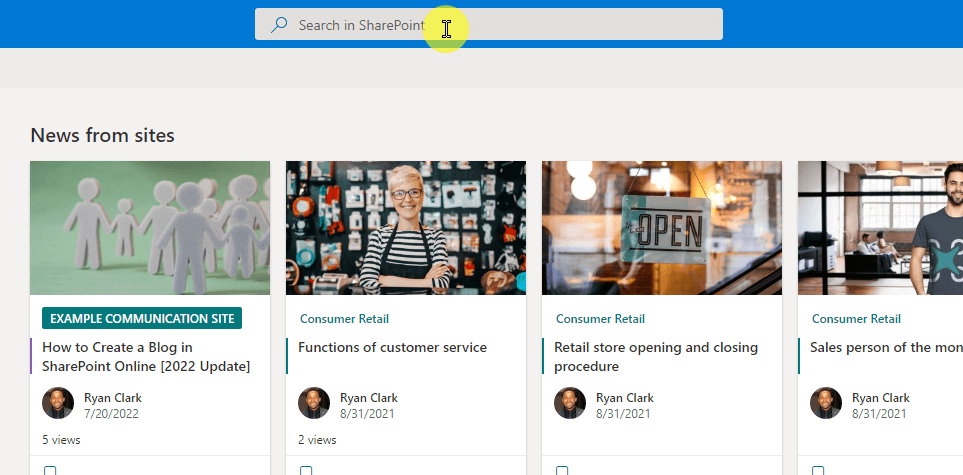Go to the Example Communication Site label

coord(142,318)
